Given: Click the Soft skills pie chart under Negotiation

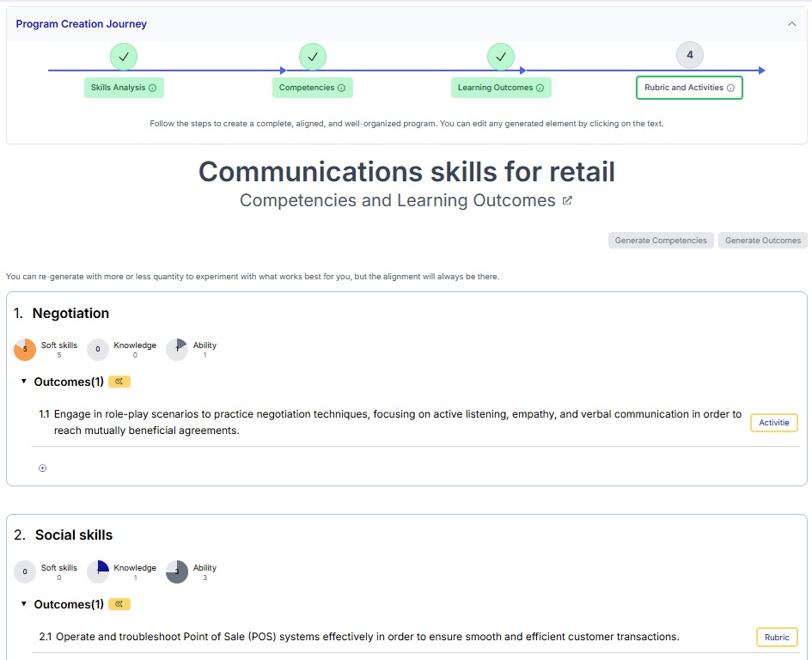Looking at the screenshot, I should [x=24, y=349].
